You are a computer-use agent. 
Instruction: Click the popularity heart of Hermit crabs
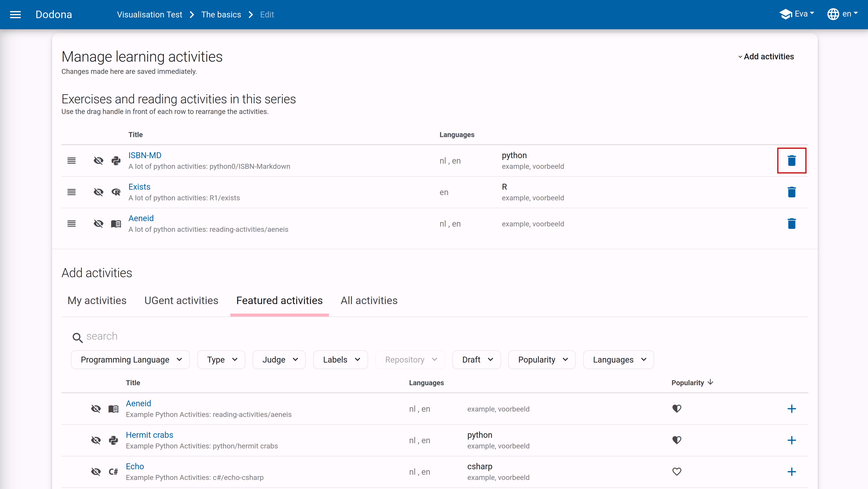click(677, 440)
